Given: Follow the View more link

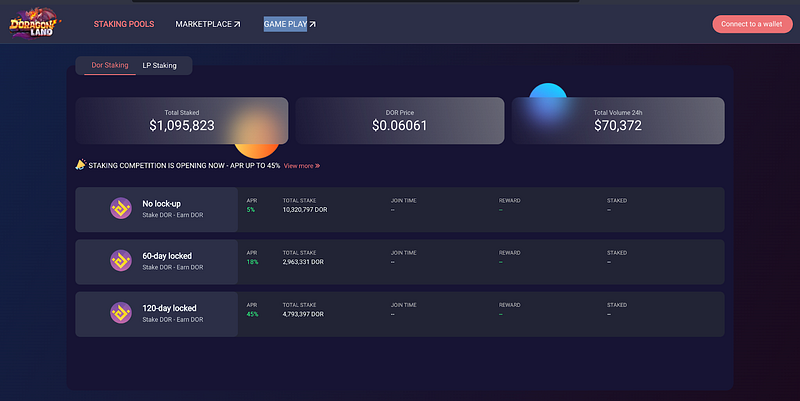Looking at the screenshot, I should tap(302, 166).
